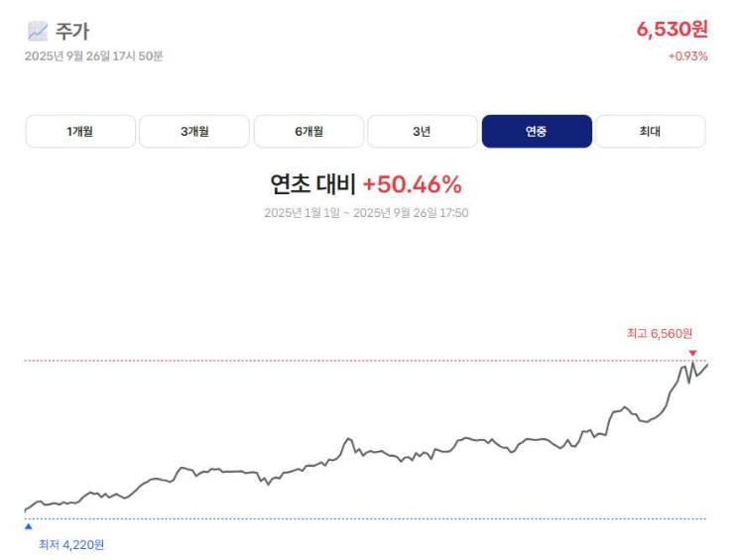
Task: Open the 3년 period view
Action: pos(423,131)
